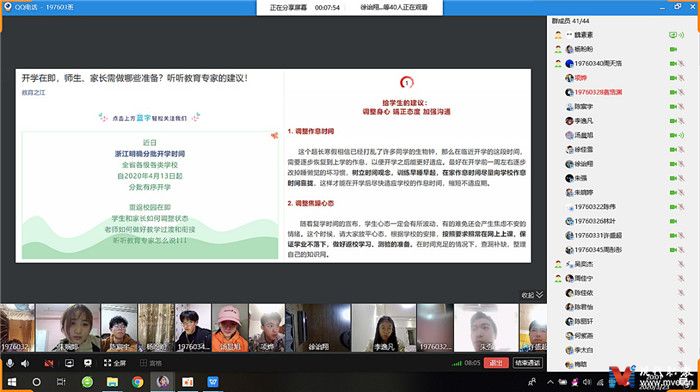The image size is (700, 392).
Task: Show hidden system tray icons chevron
Action: click(550, 382)
